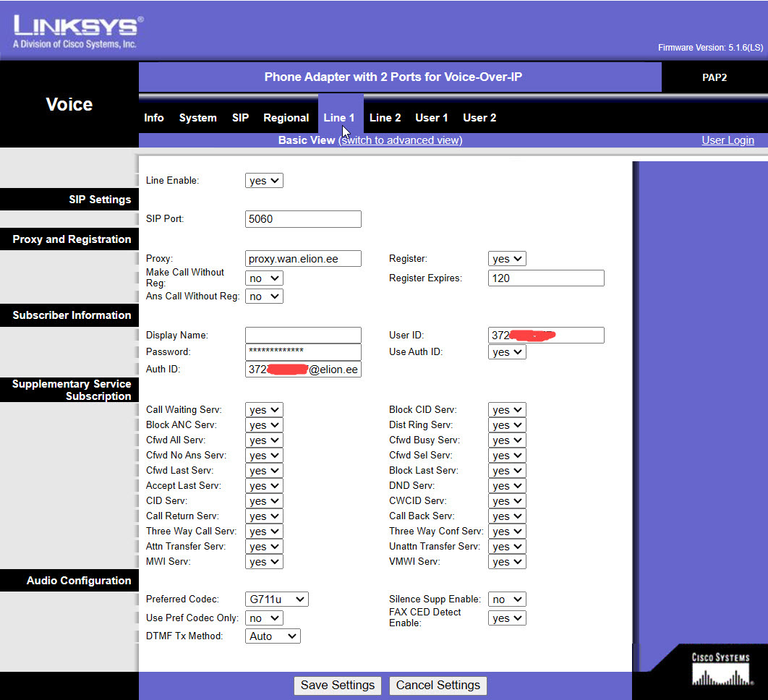Open the Call Waiting Serv dropdown
This screenshot has height=700, width=768.
[264, 410]
